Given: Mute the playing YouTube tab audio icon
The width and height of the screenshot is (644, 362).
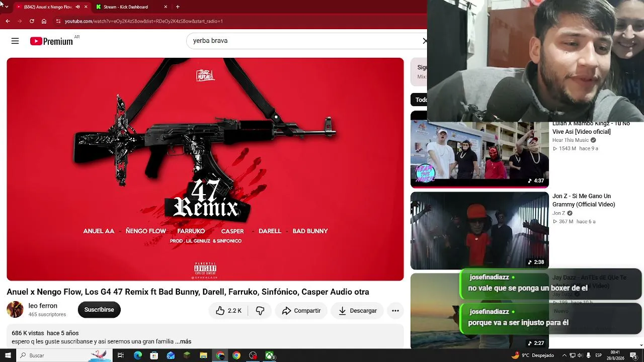Looking at the screenshot, I should 77,7.
